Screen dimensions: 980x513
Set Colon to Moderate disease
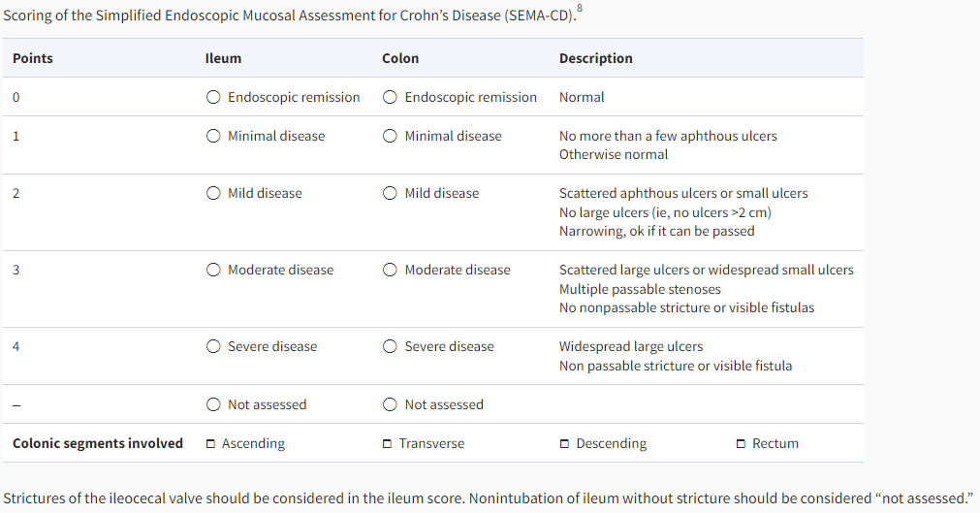click(390, 270)
